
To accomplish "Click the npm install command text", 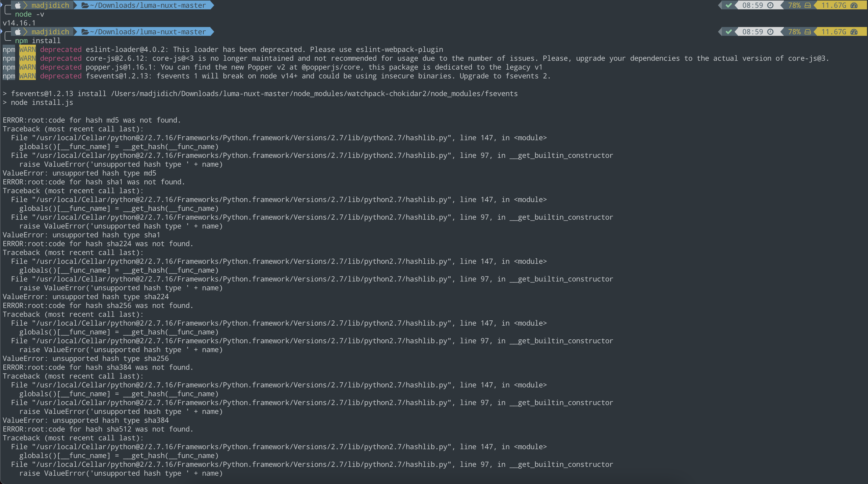I will coord(38,41).
